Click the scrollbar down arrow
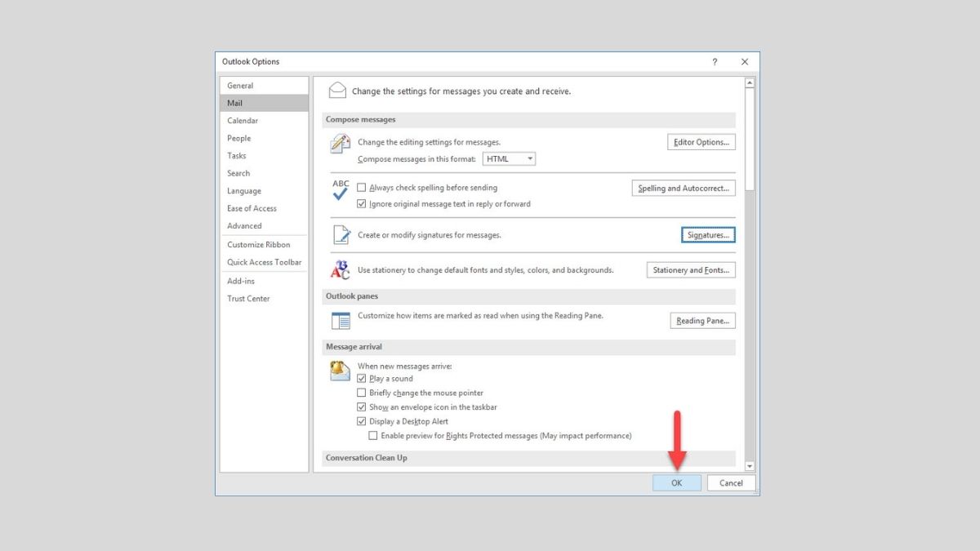Image resolution: width=980 pixels, height=551 pixels. (x=750, y=466)
